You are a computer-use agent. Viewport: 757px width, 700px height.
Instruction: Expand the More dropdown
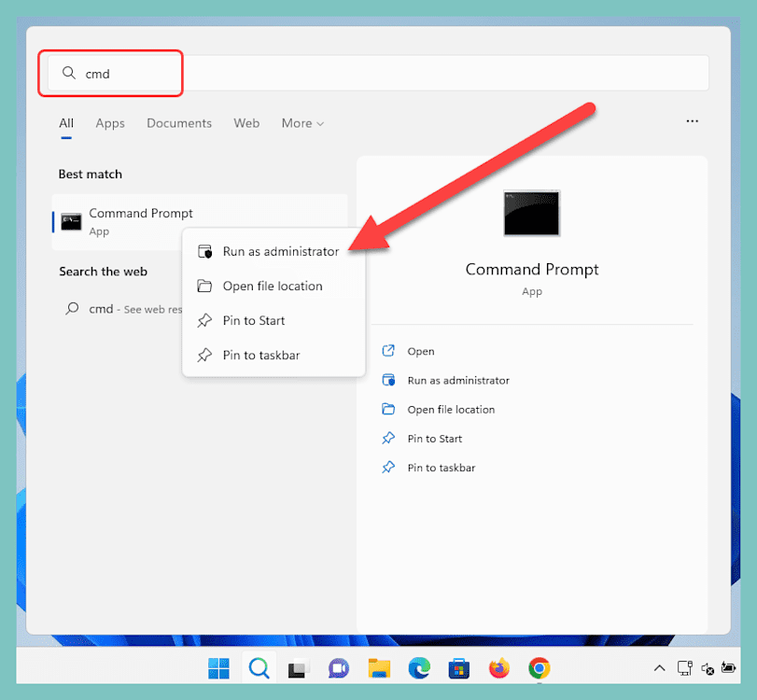[x=302, y=123]
